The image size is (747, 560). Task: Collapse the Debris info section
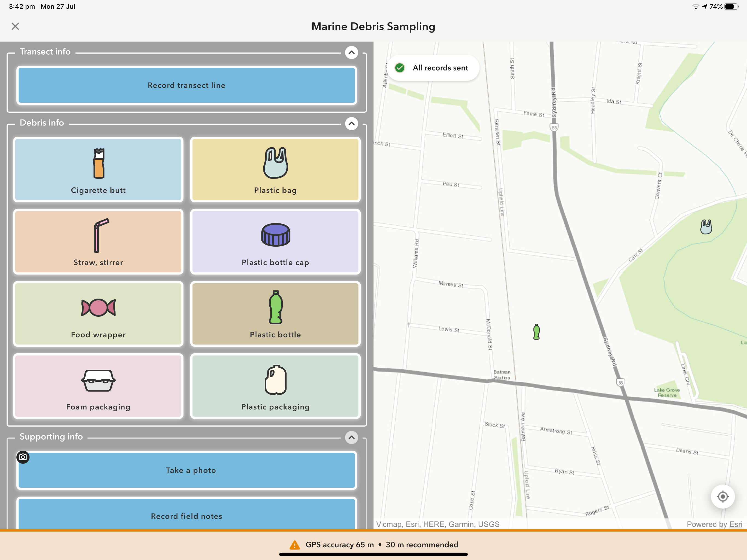tap(352, 124)
